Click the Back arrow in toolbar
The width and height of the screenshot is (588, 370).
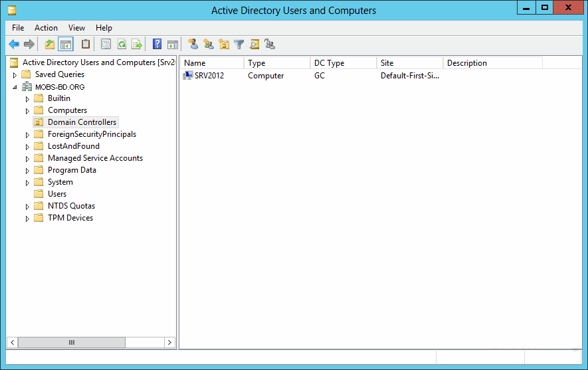coord(14,45)
